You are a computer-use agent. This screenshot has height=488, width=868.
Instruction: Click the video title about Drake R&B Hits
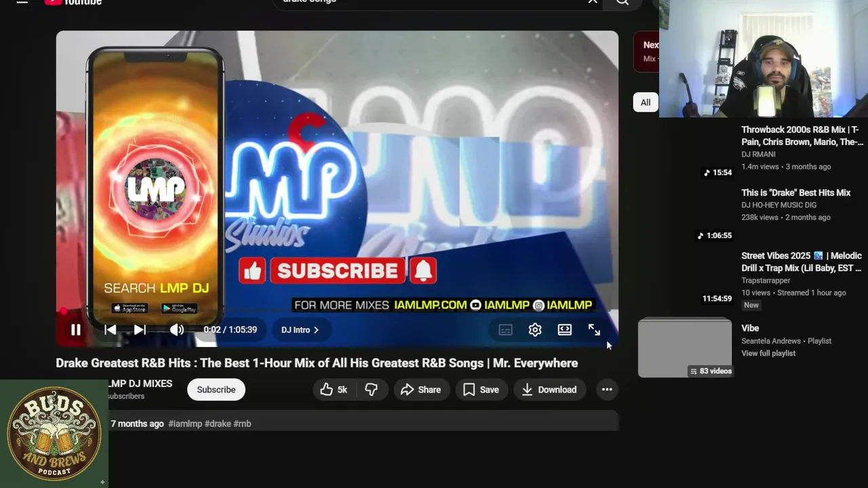click(x=317, y=363)
